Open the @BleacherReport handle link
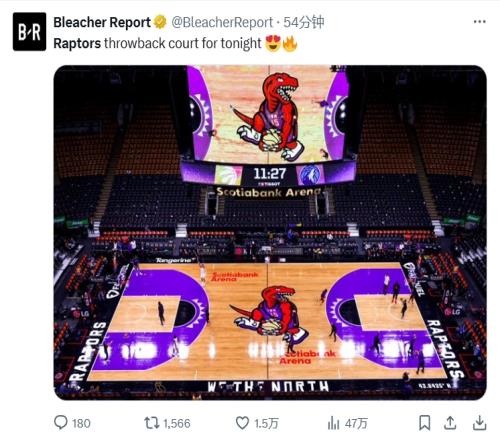500x440 pixels. tap(222, 23)
